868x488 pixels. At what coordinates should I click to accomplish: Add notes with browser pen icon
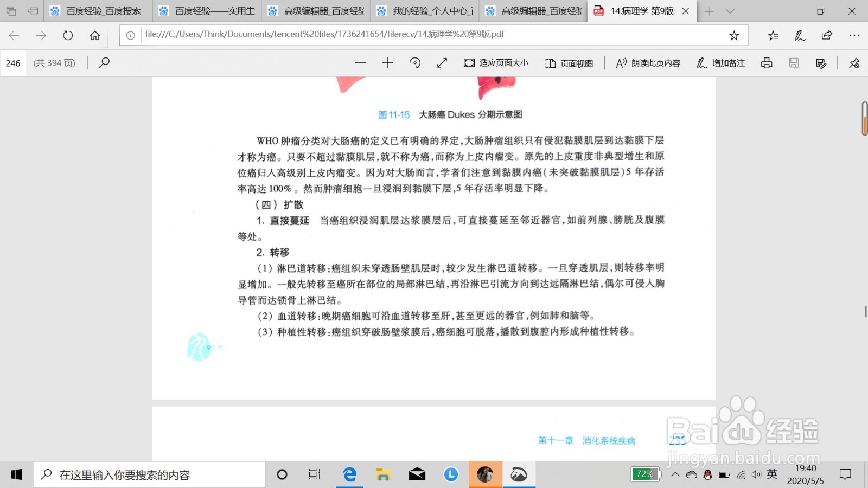[800, 35]
